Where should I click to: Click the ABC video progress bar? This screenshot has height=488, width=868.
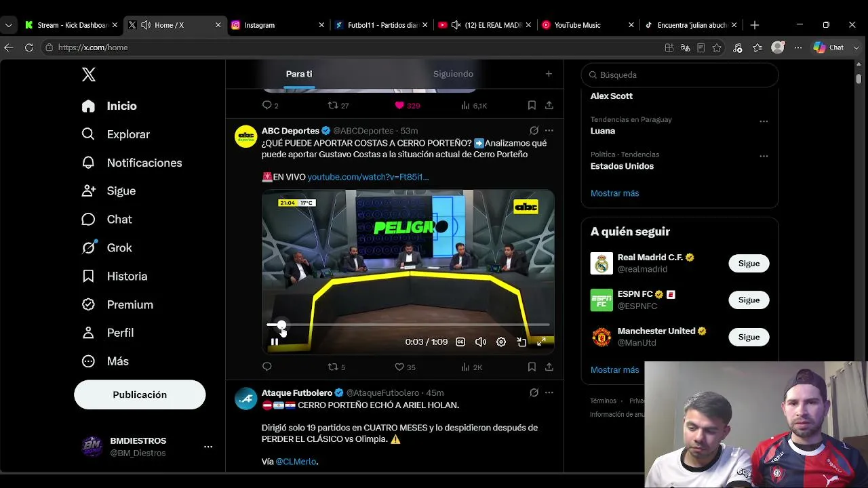pyautogui.click(x=408, y=325)
